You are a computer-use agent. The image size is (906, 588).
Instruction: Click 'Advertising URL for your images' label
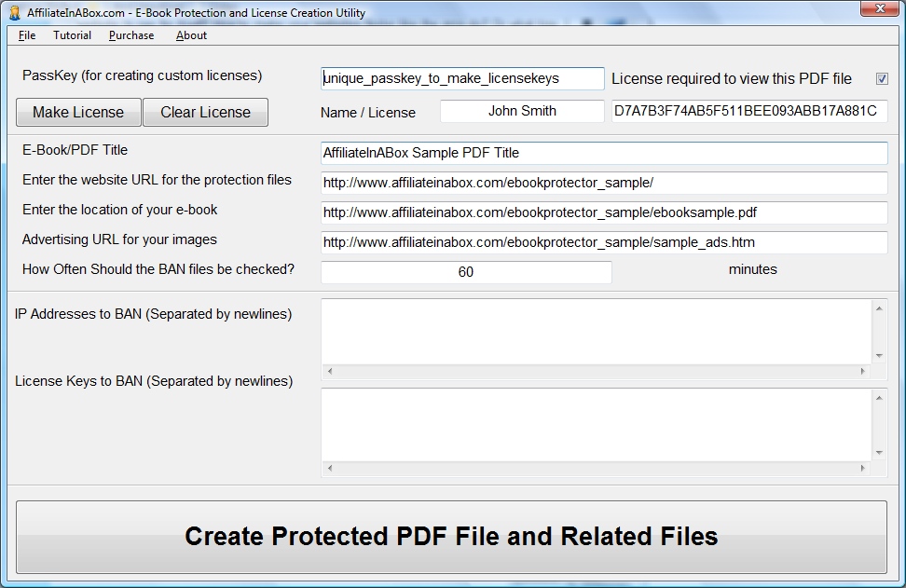click(x=119, y=239)
